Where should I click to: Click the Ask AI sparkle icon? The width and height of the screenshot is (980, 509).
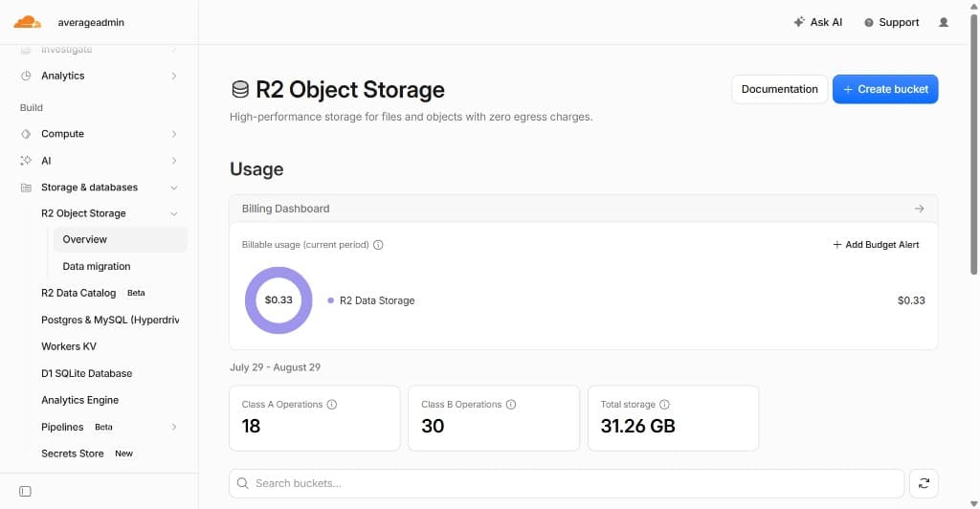pyautogui.click(x=799, y=22)
